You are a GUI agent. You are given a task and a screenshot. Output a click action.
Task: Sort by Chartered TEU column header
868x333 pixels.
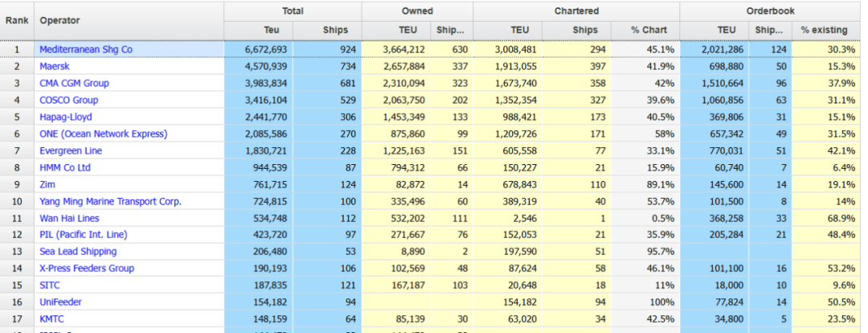tap(508, 31)
